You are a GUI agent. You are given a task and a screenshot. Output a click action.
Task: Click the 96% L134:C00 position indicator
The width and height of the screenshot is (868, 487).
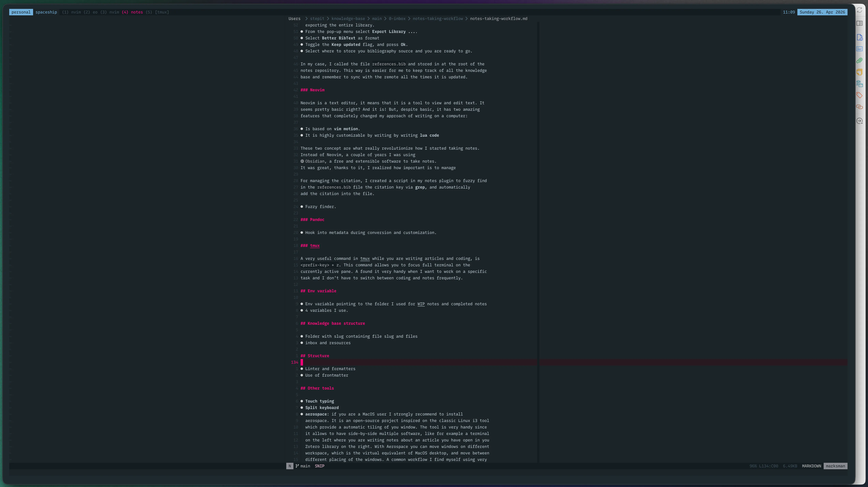764,466
